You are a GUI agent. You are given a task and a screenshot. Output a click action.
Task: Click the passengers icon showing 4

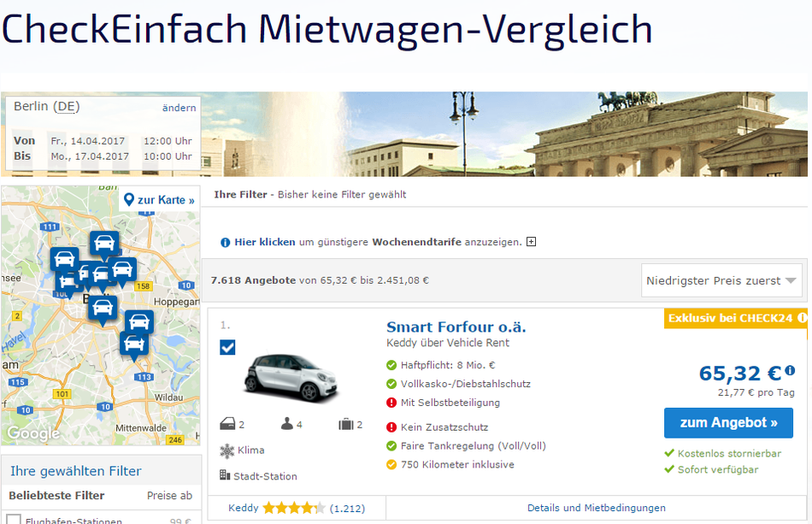tap(287, 424)
